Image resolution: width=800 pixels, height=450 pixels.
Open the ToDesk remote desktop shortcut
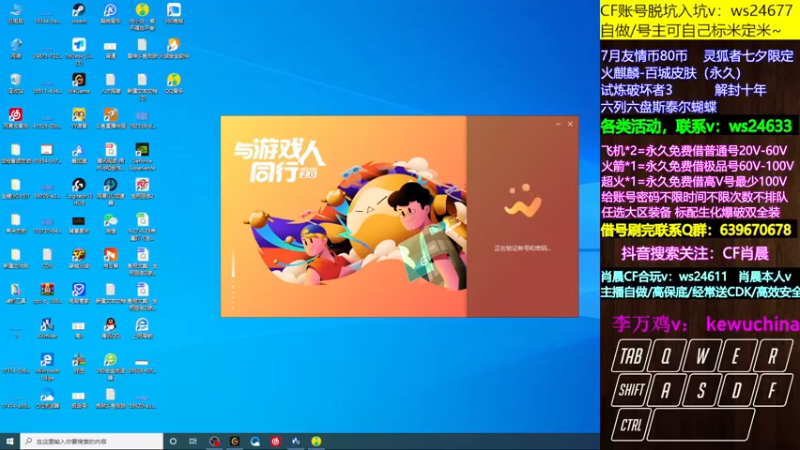point(79,50)
